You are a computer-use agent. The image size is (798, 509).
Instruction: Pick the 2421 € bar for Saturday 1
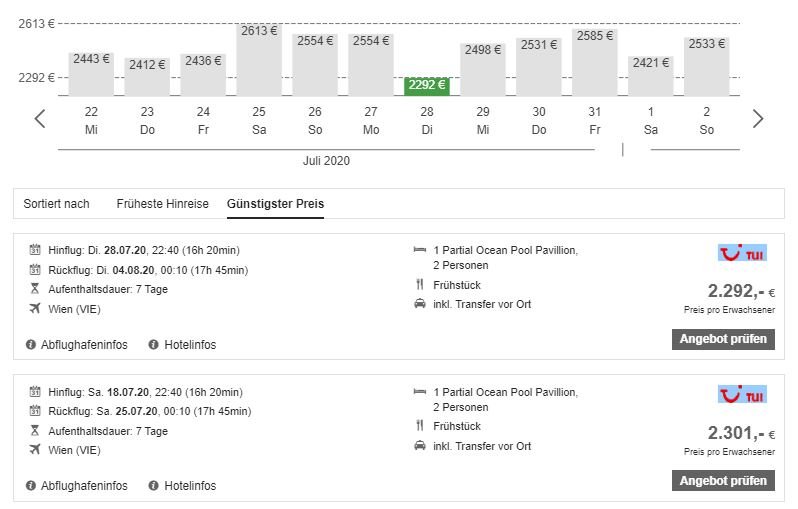pyautogui.click(x=651, y=75)
